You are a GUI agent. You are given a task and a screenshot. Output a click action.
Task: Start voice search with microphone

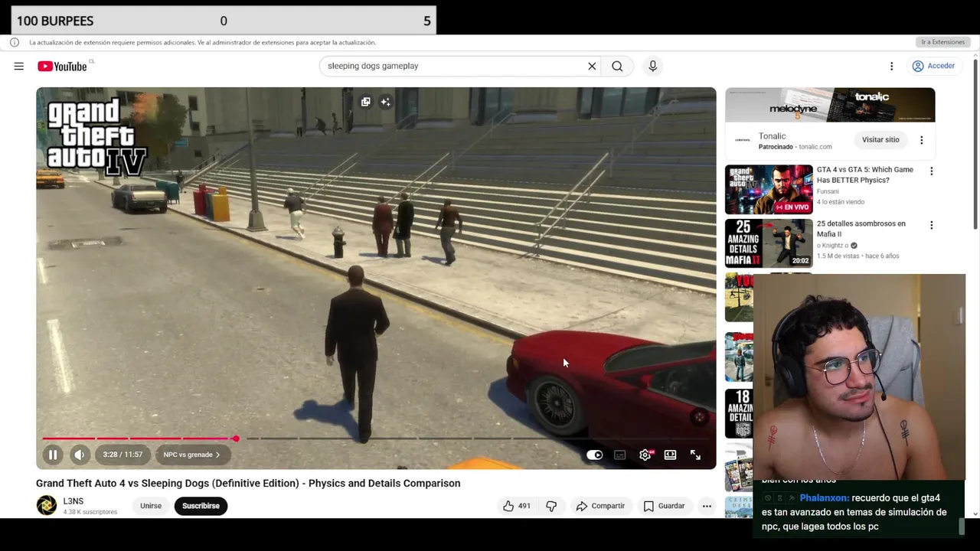pyautogui.click(x=652, y=66)
